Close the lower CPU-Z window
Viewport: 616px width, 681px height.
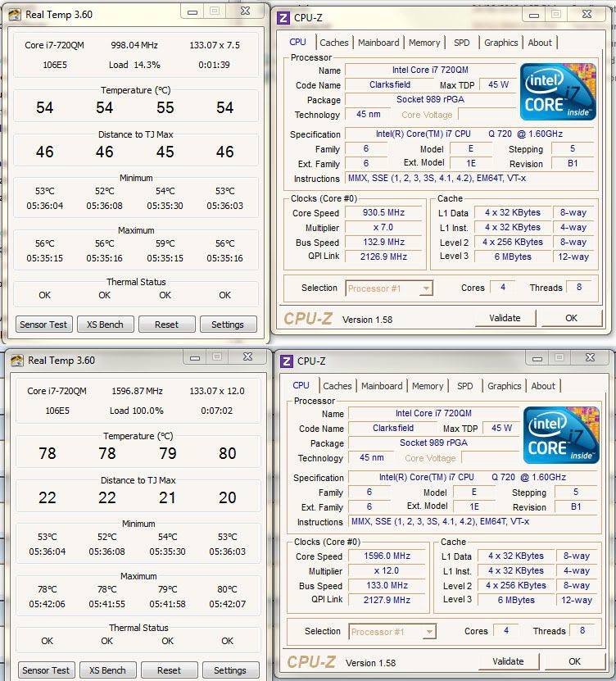tap(590, 357)
